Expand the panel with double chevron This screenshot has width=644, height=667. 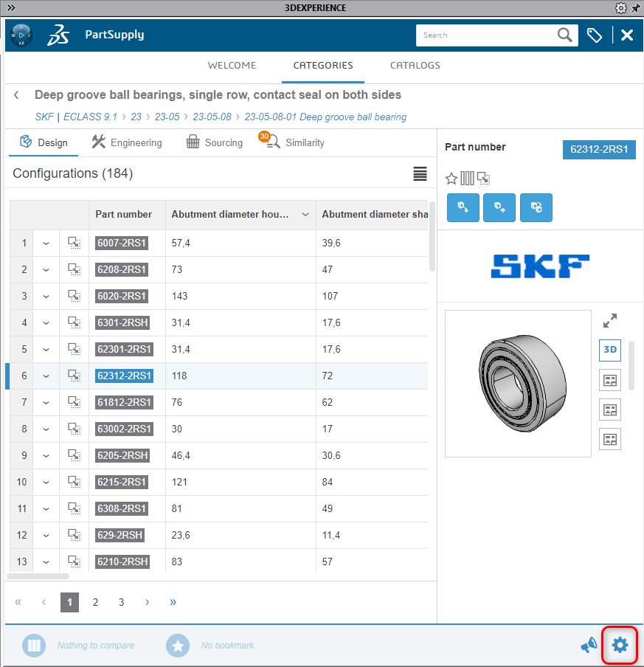coord(11,7)
